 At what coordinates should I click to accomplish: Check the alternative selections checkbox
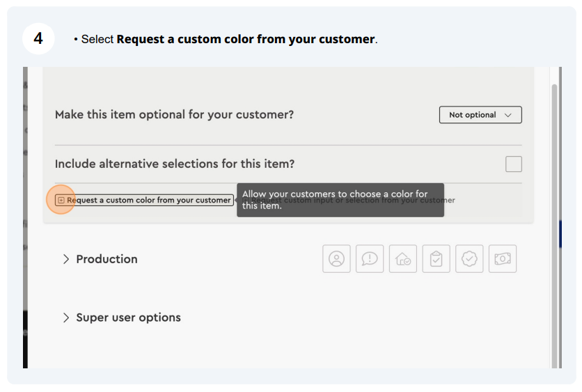514,164
